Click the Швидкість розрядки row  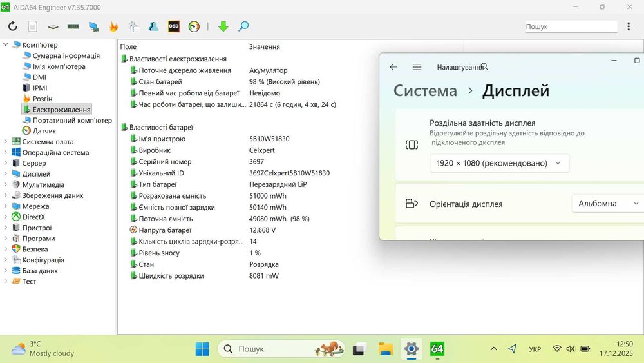click(x=204, y=275)
